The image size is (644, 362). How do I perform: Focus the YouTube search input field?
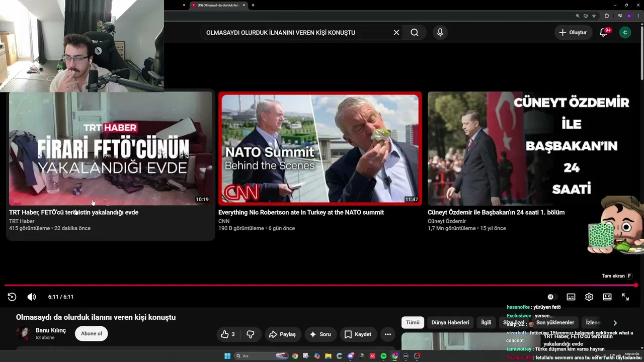coord(297,32)
